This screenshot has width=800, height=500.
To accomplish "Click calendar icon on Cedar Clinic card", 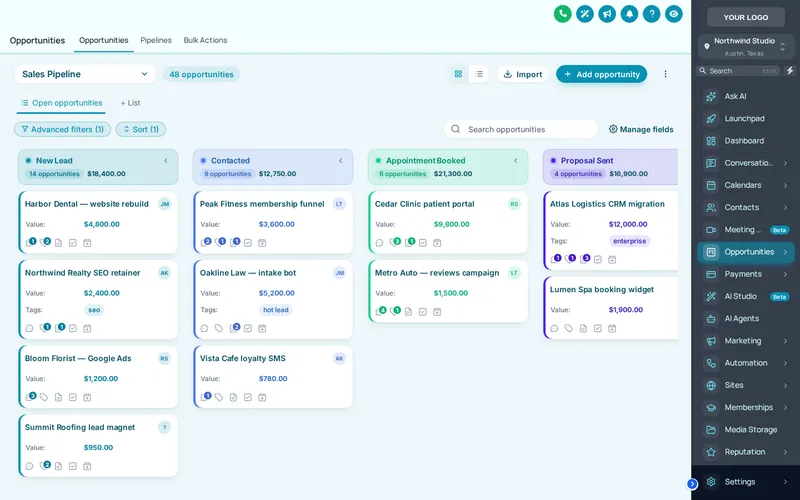I will [437, 243].
